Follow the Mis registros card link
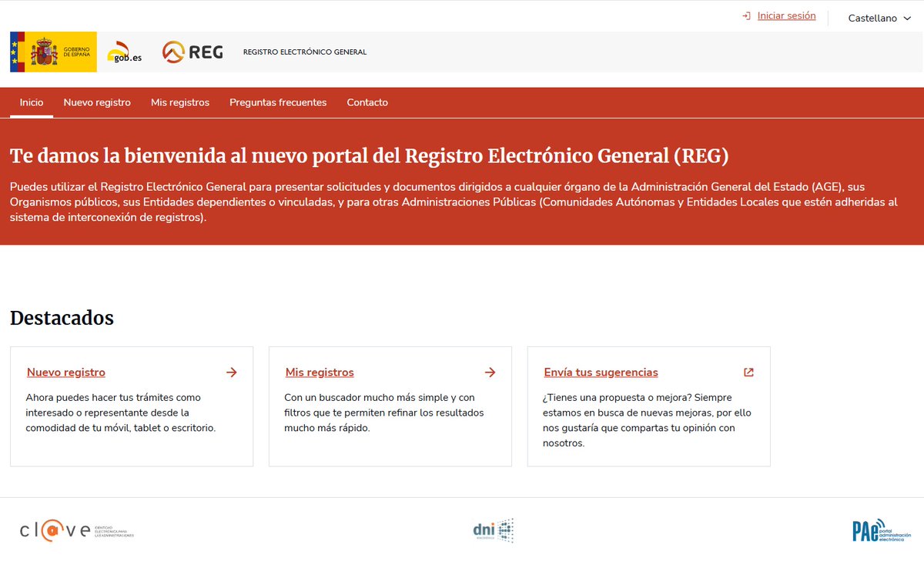Image resolution: width=924 pixels, height=561 pixels. tap(320, 372)
